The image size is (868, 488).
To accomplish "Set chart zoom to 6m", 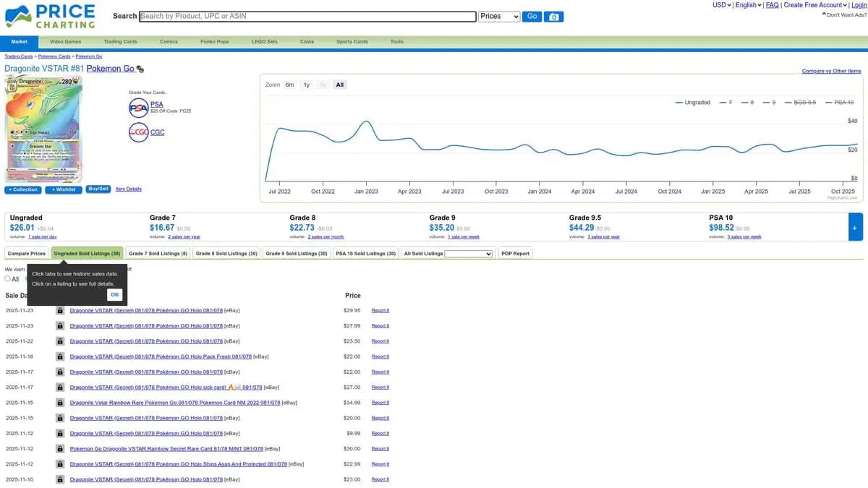I will [x=289, y=85].
